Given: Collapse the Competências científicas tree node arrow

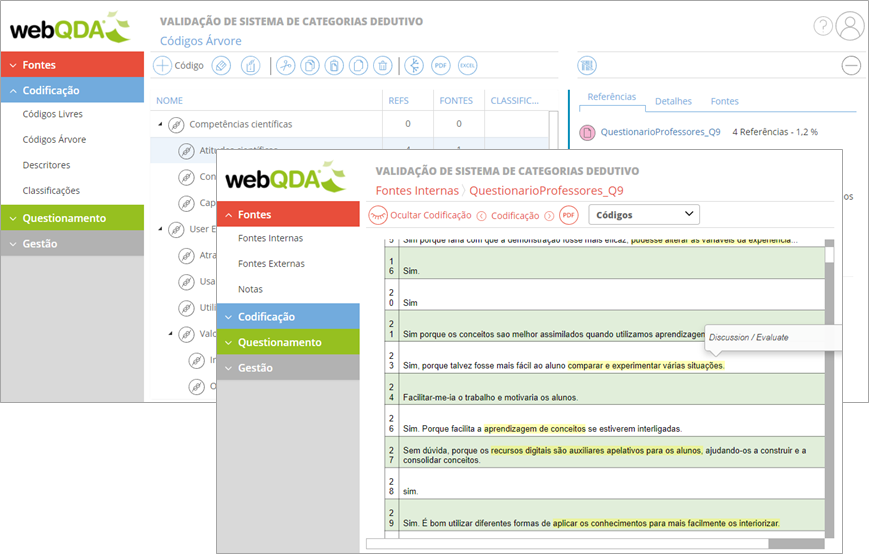Looking at the screenshot, I should pyautogui.click(x=160, y=124).
